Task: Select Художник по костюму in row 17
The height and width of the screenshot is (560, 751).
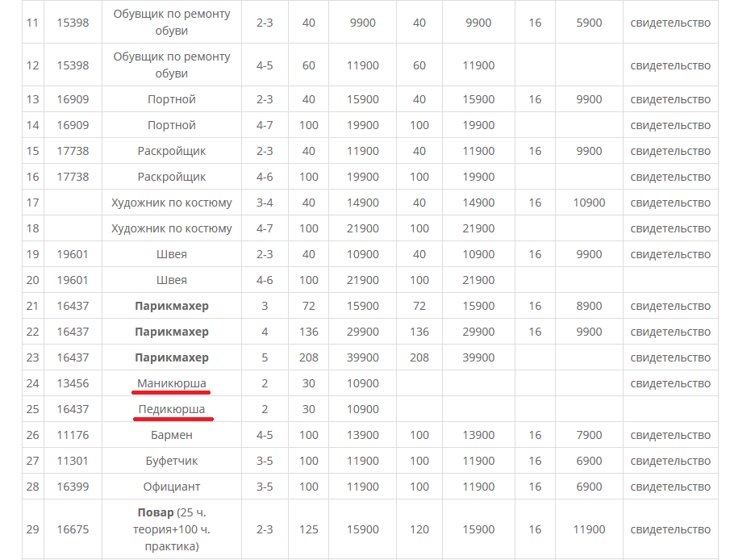Action: (x=171, y=203)
